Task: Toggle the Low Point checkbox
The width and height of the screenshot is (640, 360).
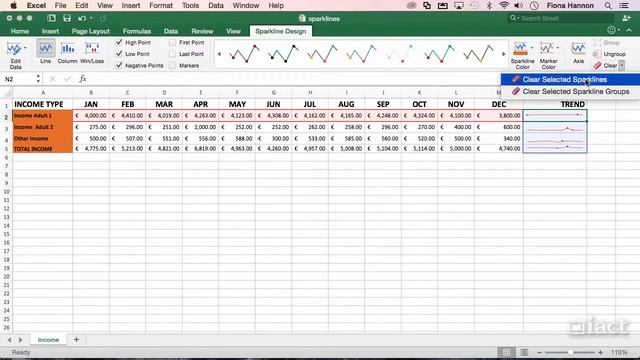Action: point(119,53)
